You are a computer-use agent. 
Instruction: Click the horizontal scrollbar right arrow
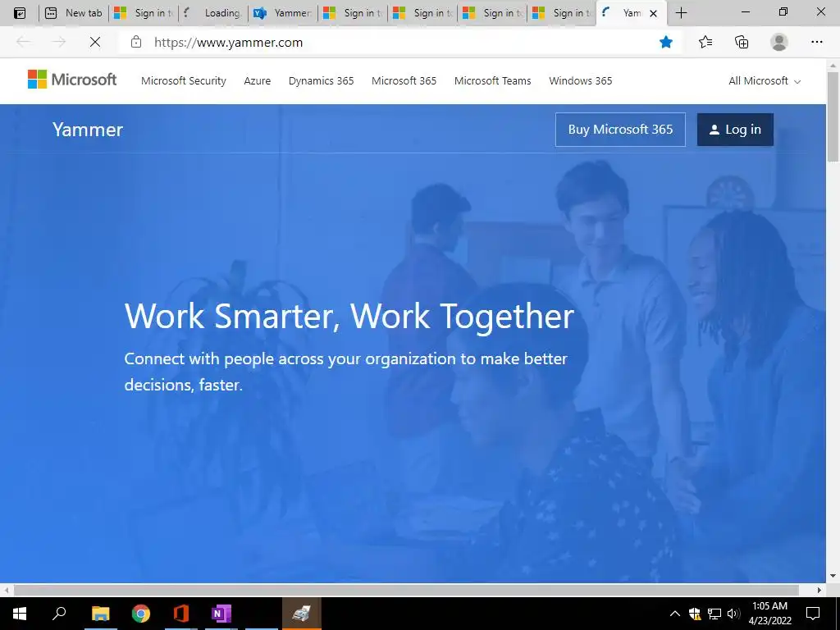pyautogui.click(x=819, y=590)
